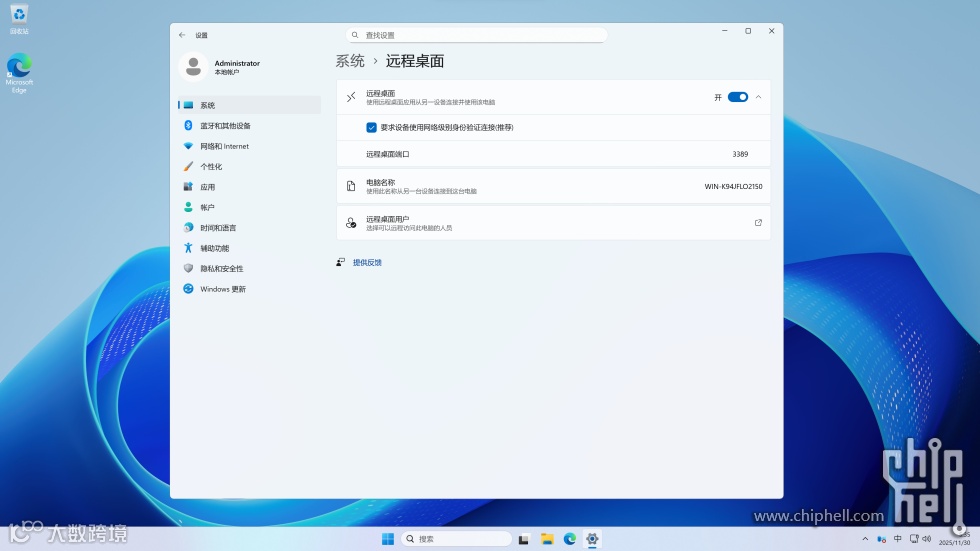
Task: Click the 中 input method indicator
Action: pyautogui.click(x=898, y=539)
